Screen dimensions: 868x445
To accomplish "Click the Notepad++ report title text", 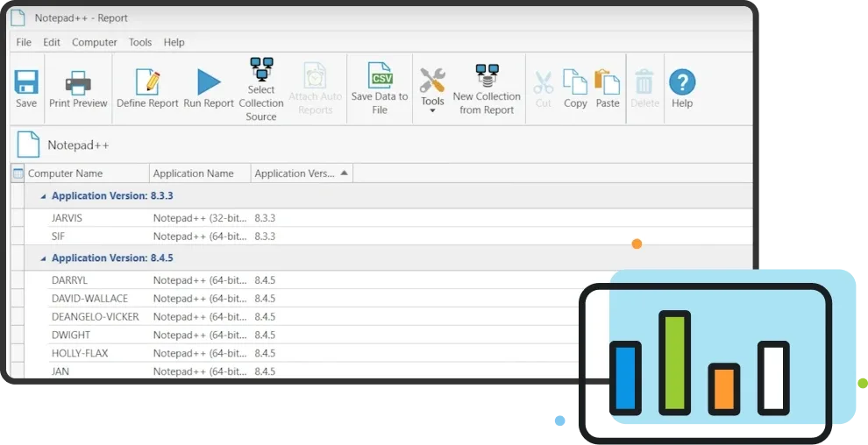I will [78, 145].
